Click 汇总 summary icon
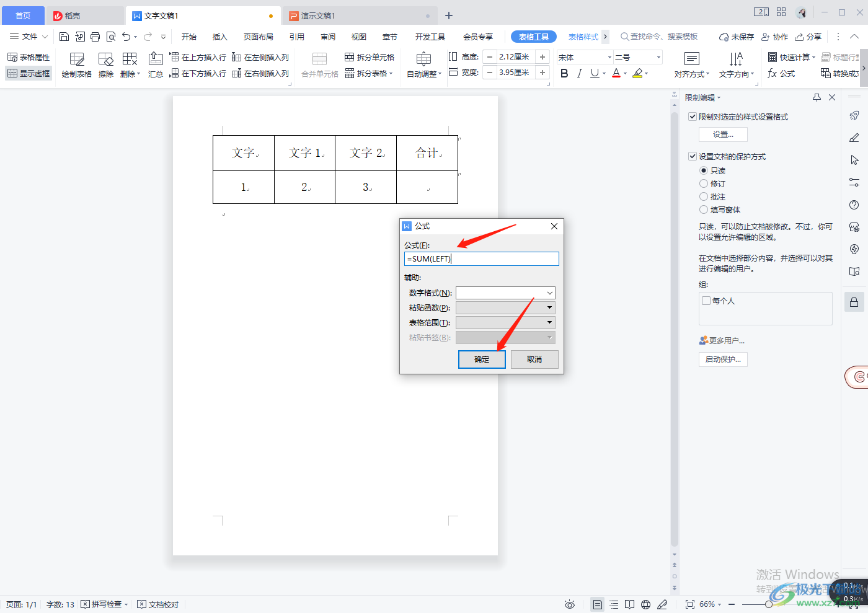868x613 pixels. pyautogui.click(x=156, y=65)
